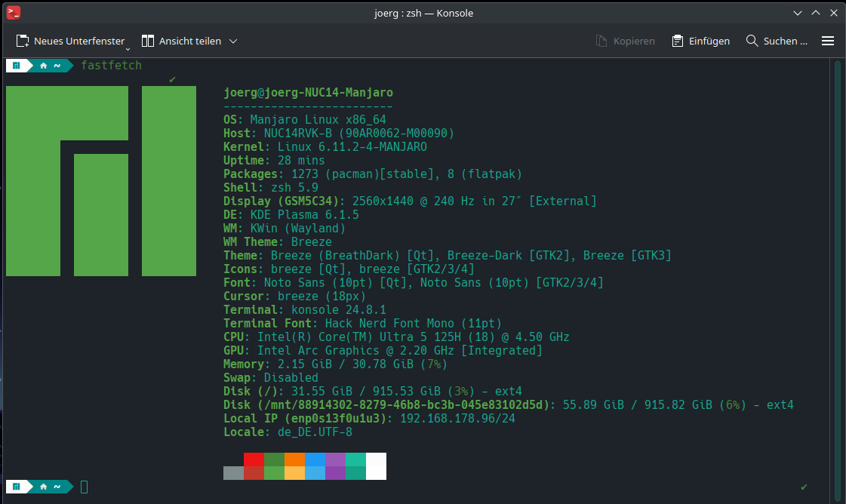Click the bright blue color block
This screenshot has height=504, width=846.
click(x=315, y=459)
